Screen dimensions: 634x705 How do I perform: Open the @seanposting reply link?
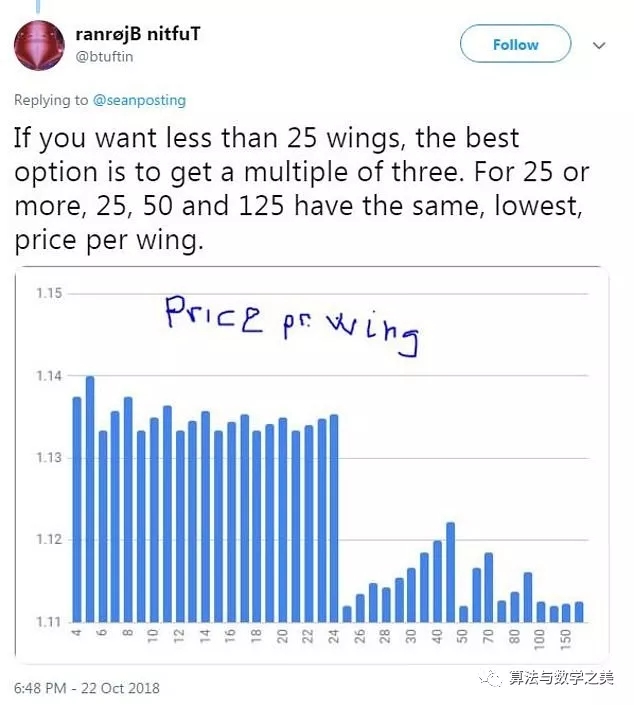pos(139,100)
